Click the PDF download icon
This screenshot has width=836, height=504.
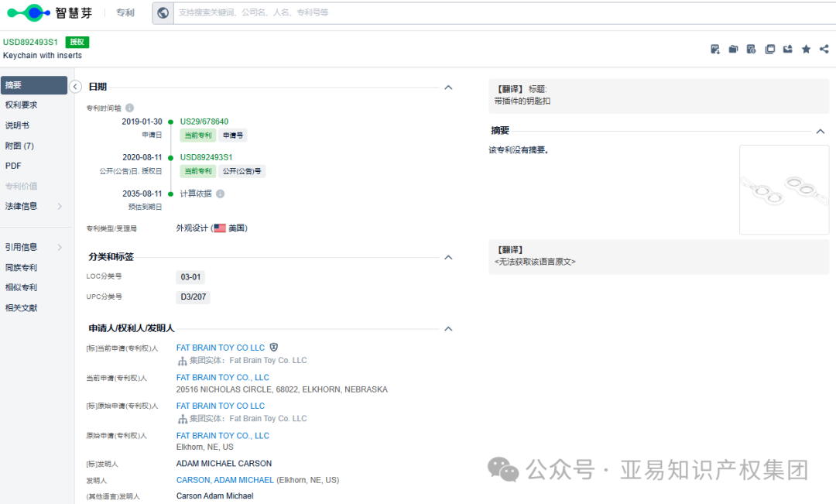(x=715, y=50)
